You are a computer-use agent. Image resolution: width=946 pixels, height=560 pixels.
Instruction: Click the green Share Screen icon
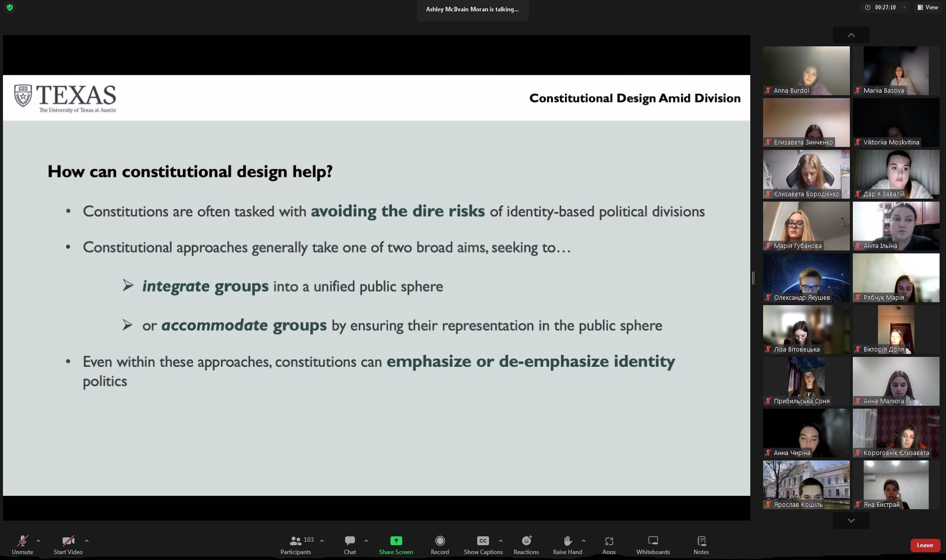click(396, 541)
